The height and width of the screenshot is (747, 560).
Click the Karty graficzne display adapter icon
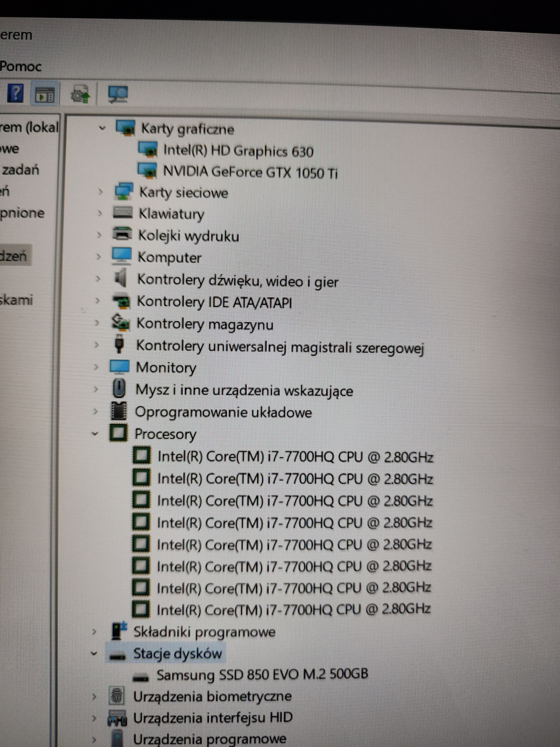125,128
